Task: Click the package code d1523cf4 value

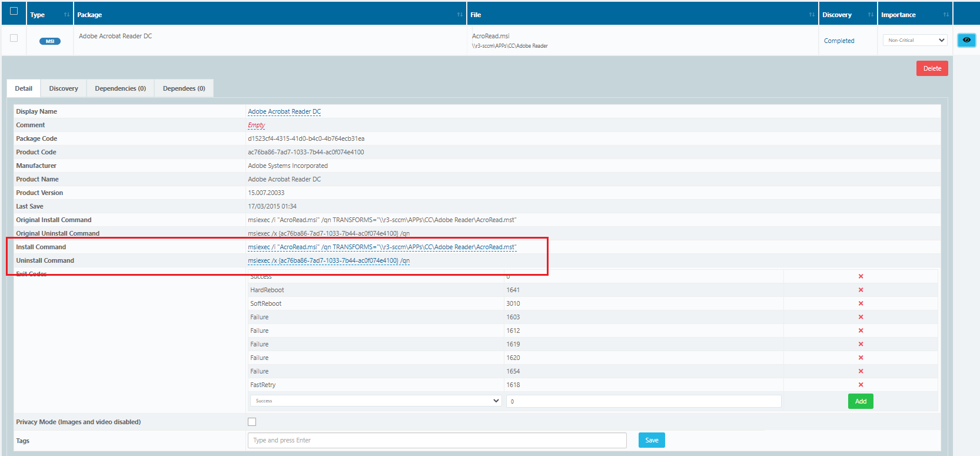Action: click(306, 138)
